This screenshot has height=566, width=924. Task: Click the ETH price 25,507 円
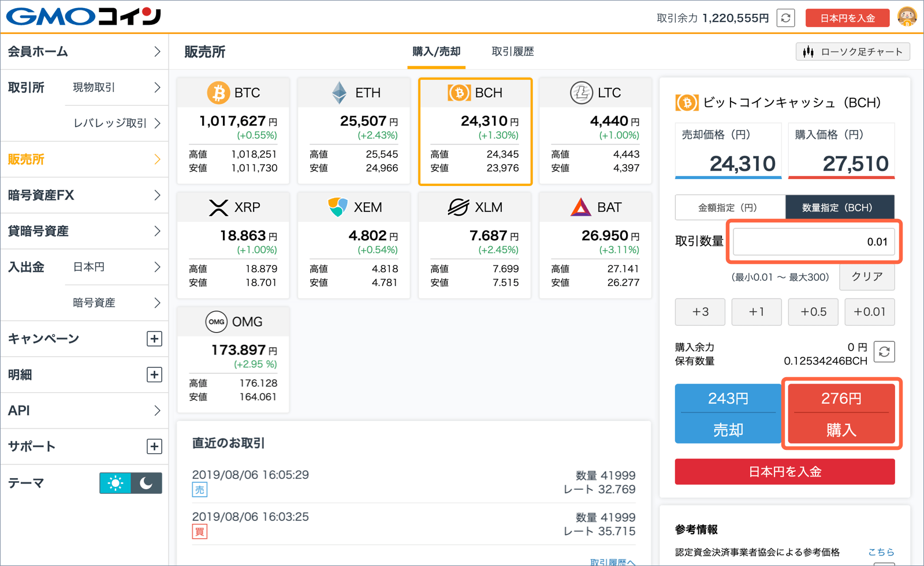(369, 121)
